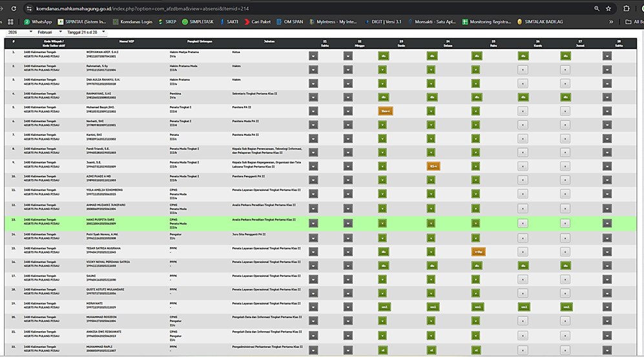Show more bookmarks via the chevron
This screenshot has height=357, width=644.
point(611,21)
